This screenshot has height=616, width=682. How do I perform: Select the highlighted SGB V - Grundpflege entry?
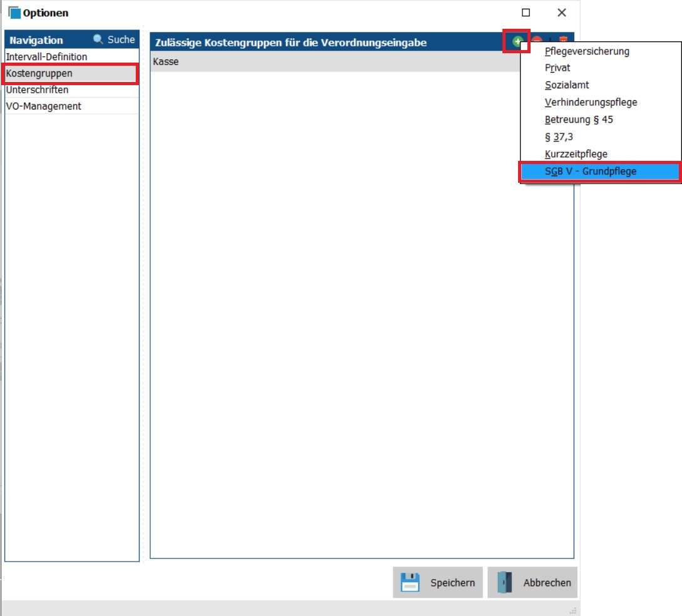tap(590, 171)
